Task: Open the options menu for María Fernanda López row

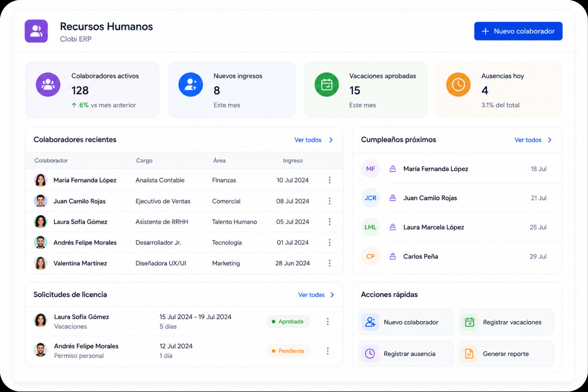Action: (330, 180)
